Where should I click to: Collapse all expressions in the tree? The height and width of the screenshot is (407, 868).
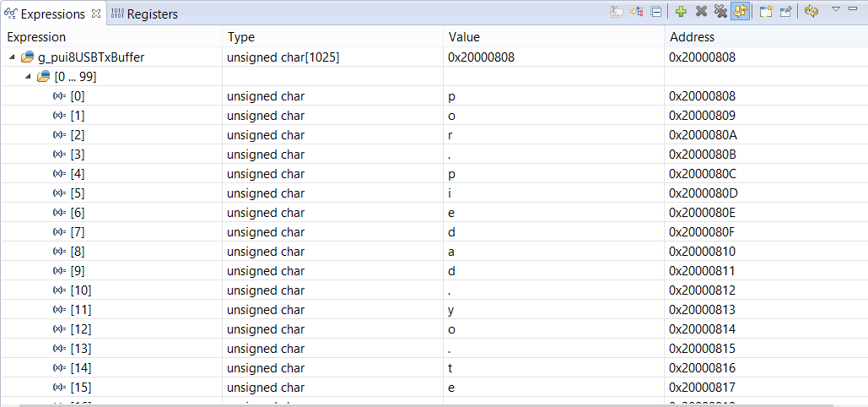pos(655,12)
